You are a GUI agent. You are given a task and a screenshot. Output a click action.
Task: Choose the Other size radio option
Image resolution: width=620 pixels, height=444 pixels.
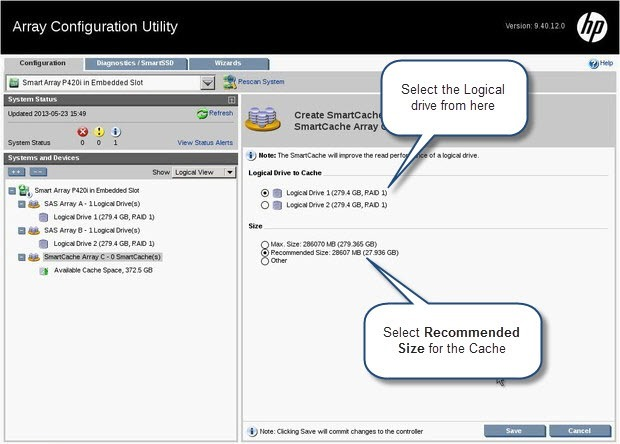265,261
